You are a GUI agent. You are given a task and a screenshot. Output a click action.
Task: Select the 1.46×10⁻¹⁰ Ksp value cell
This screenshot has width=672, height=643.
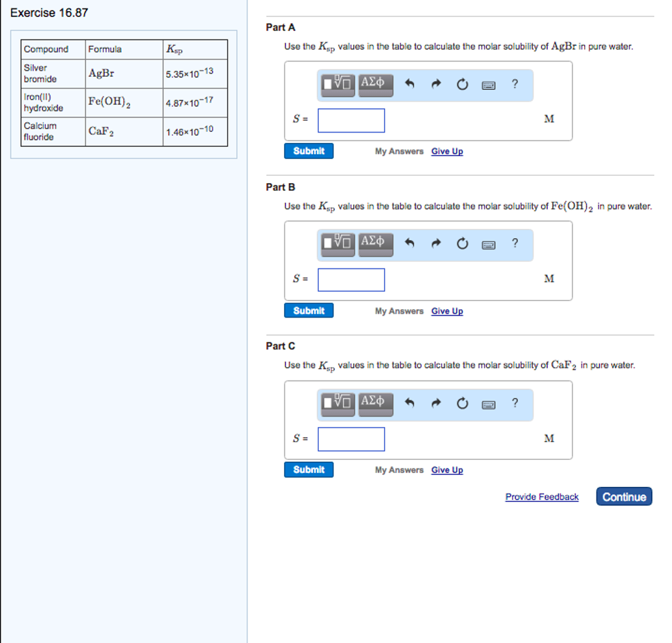pos(195,132)
